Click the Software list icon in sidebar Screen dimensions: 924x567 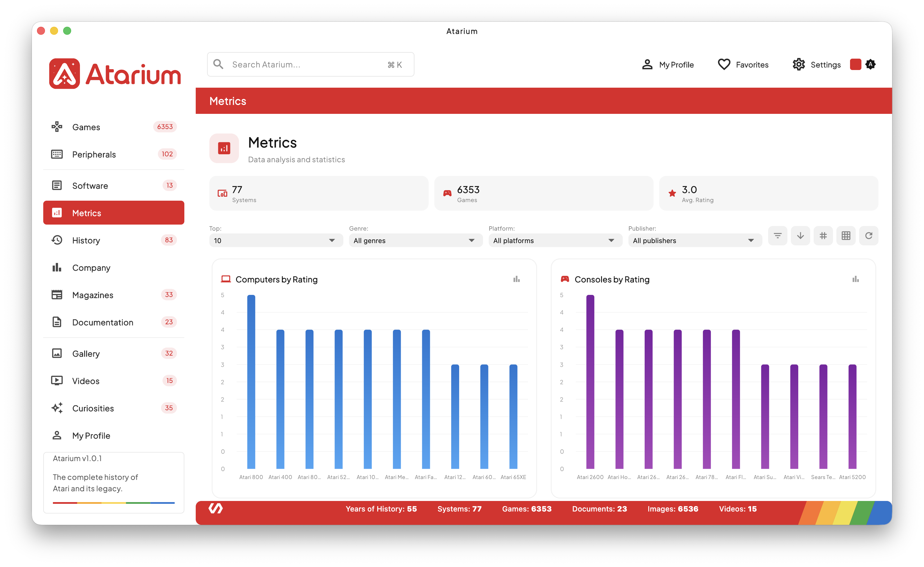tap(57, 185)
